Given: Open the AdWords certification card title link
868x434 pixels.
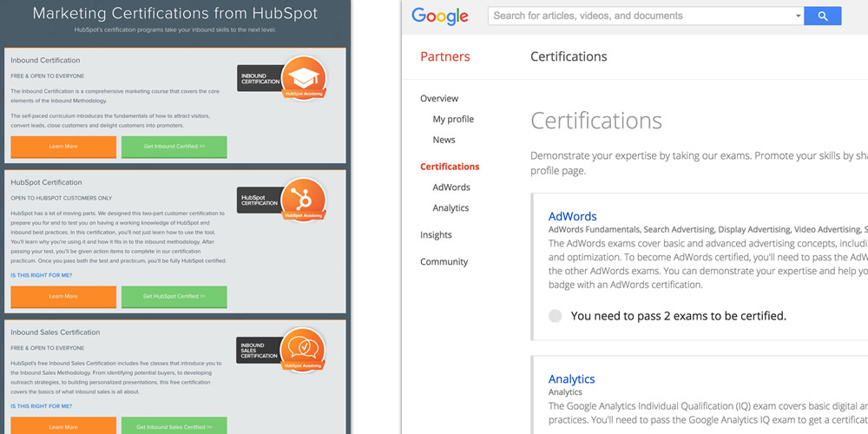Looking at the screenshot, I should [572, 216].
